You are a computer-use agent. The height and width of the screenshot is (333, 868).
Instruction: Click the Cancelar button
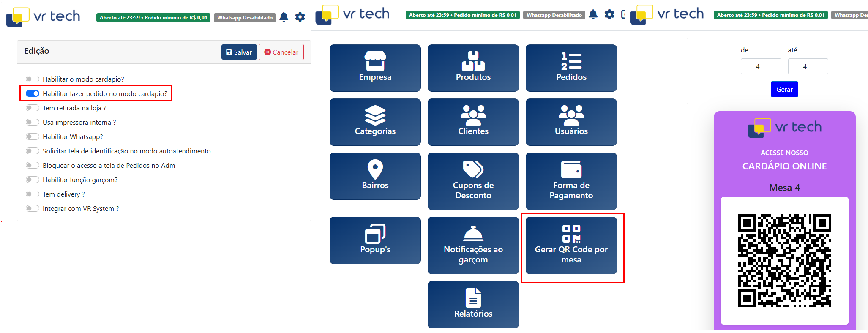[281, 52]
